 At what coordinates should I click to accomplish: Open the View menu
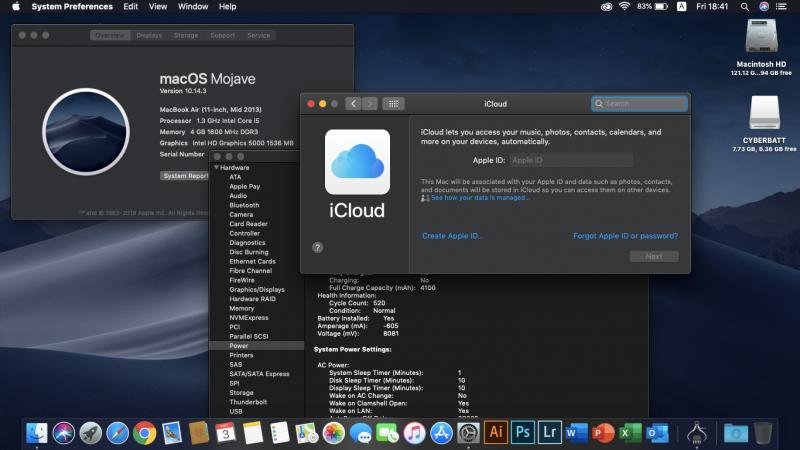(x=158, y=7)
